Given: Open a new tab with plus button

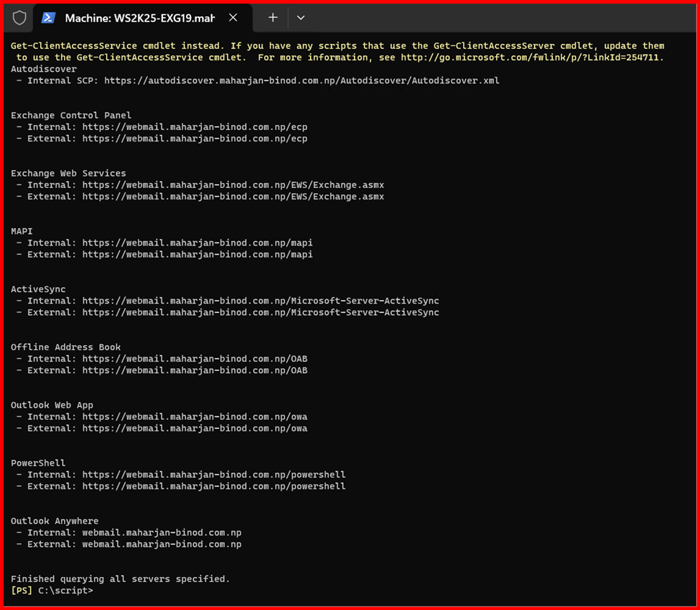Looking at the screenshot, I should tap(273, 18).
